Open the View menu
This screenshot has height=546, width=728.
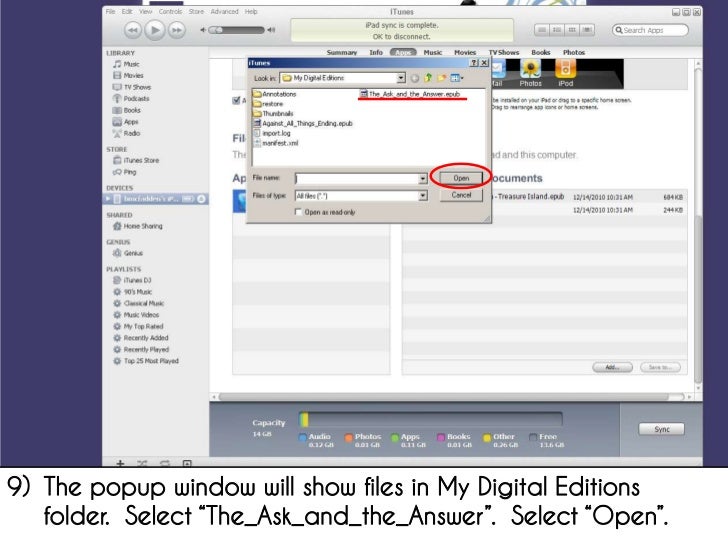click(145, 12)
